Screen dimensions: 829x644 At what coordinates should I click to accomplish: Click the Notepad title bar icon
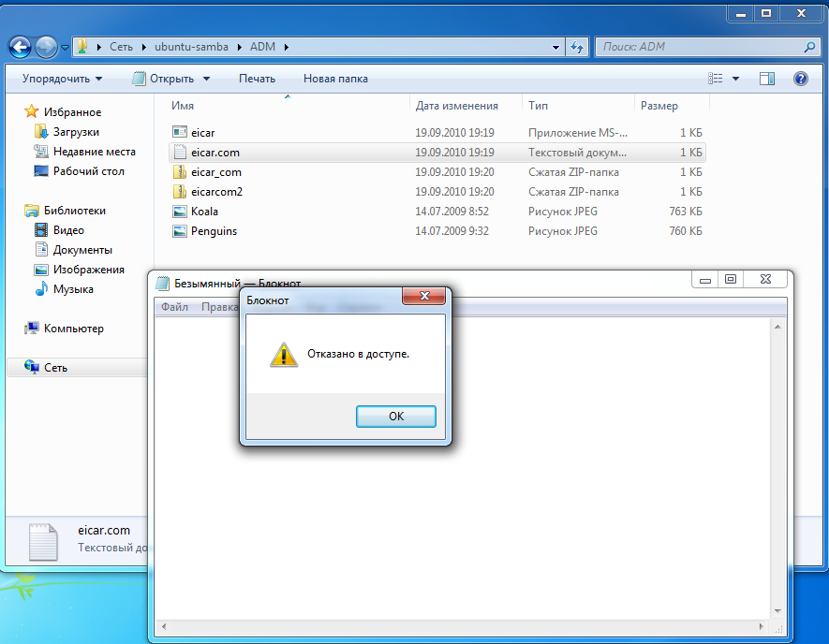(163, 284)
